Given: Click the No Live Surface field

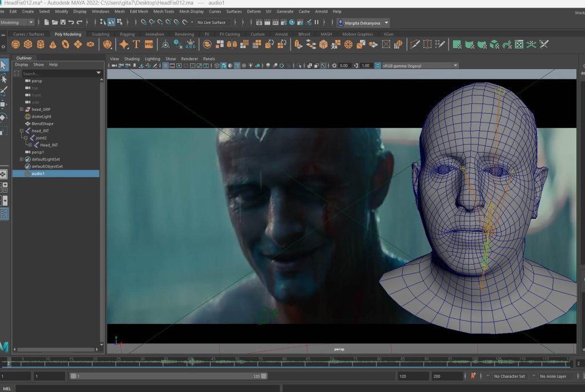Looking at the screenshot, I should click(x=211, y=22).
